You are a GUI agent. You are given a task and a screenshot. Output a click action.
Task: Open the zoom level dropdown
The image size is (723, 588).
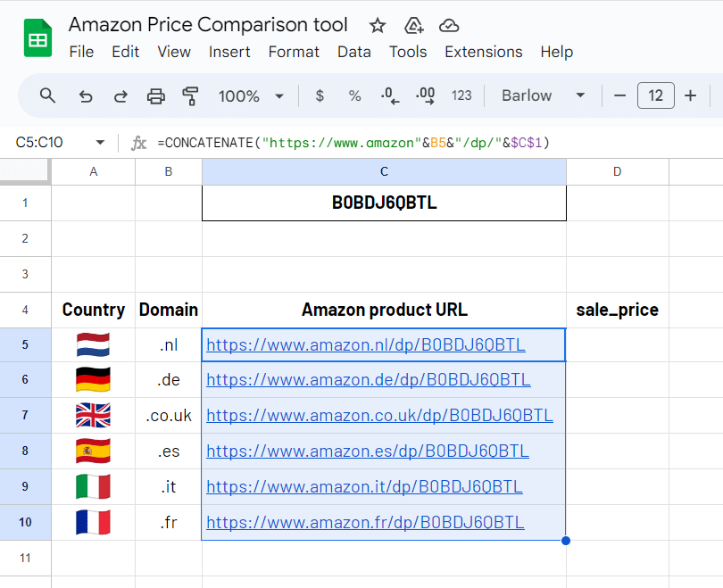[251, 95]
